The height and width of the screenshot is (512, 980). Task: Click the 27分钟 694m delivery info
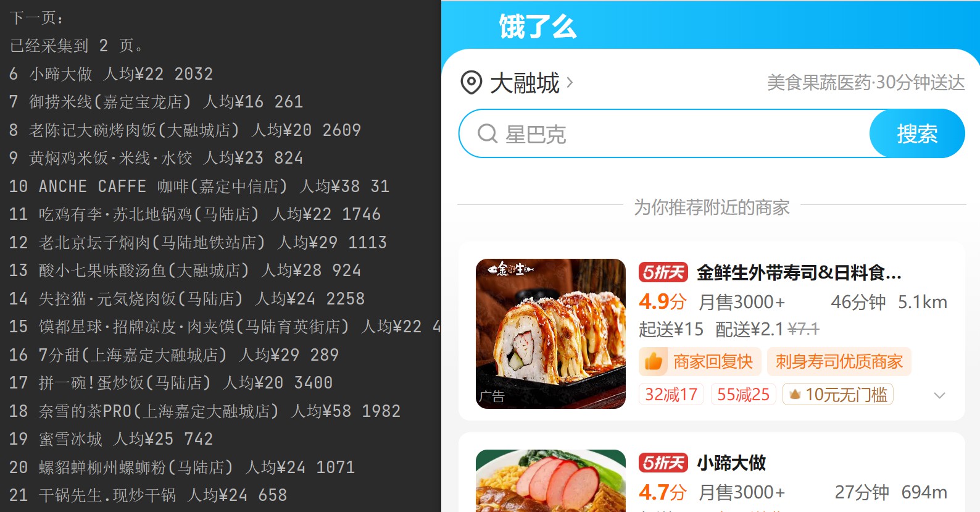click(891, 492)
